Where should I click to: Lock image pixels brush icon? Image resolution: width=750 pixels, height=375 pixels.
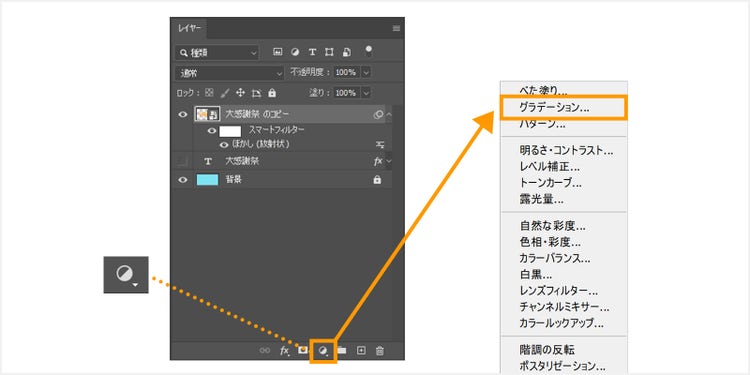[x=225, y=93]
